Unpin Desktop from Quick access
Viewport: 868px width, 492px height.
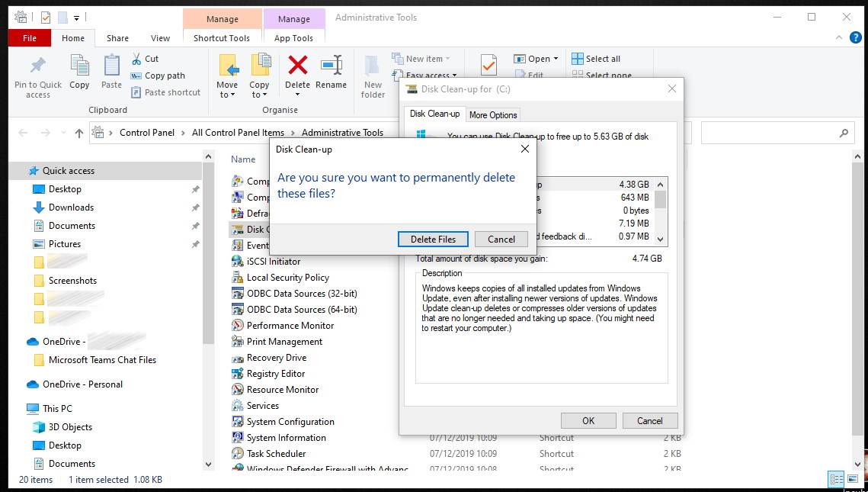[196, 188]
